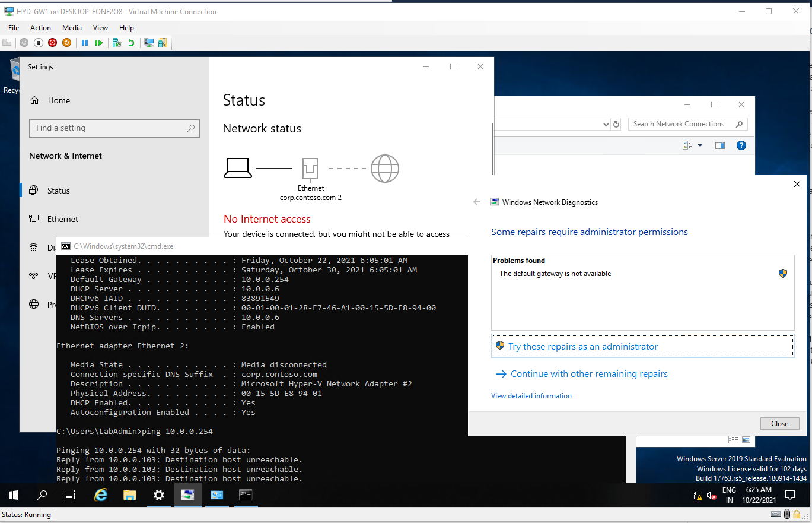Open Action Center notifications icon
This screenshot has width=812, height=523.
(790, 495)
